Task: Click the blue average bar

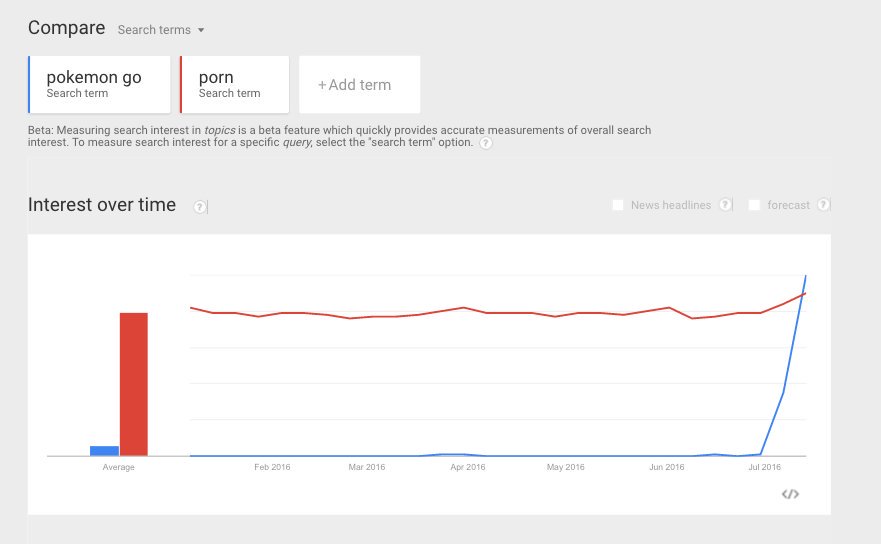Action: pos(105,451)
